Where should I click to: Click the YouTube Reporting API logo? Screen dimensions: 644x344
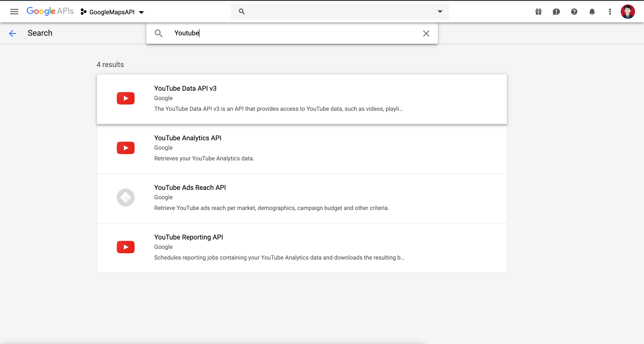tap(125, 247)
